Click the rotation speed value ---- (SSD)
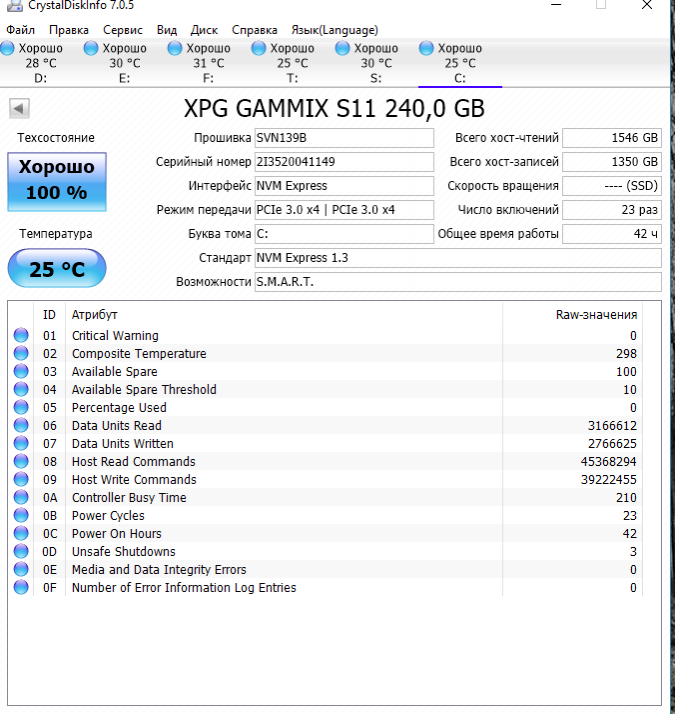The width and height of the screenshot is (675, 714). pyautogui.click(x=612, y=186)
